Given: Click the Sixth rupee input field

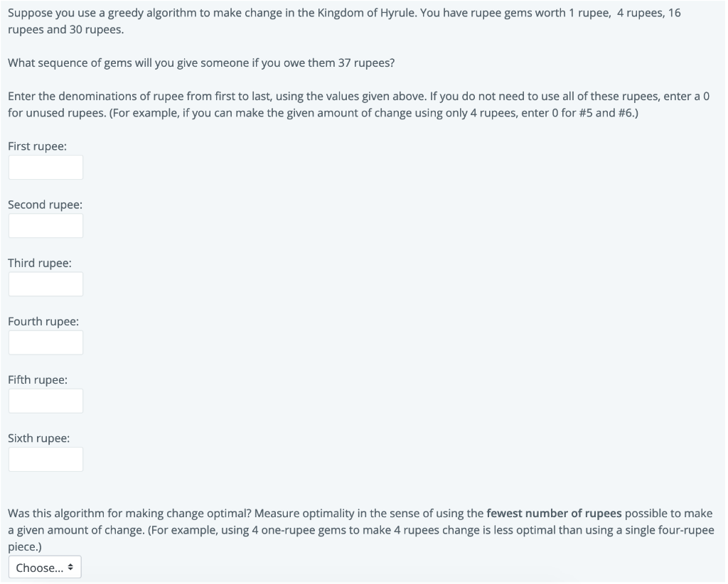Looking at the screenshot, I should [45, 458].
